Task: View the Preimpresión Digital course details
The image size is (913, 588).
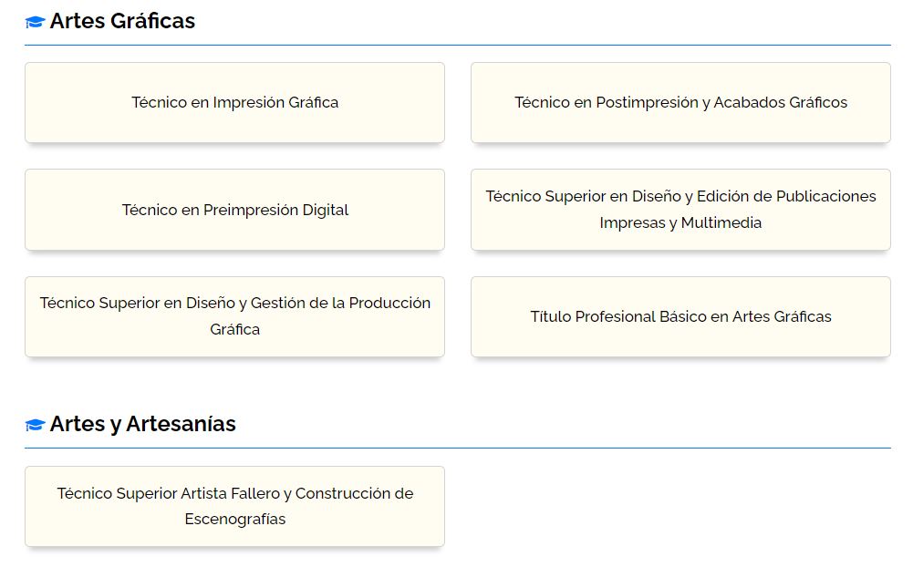Action: pyautogui.click(x=234, y=210)
